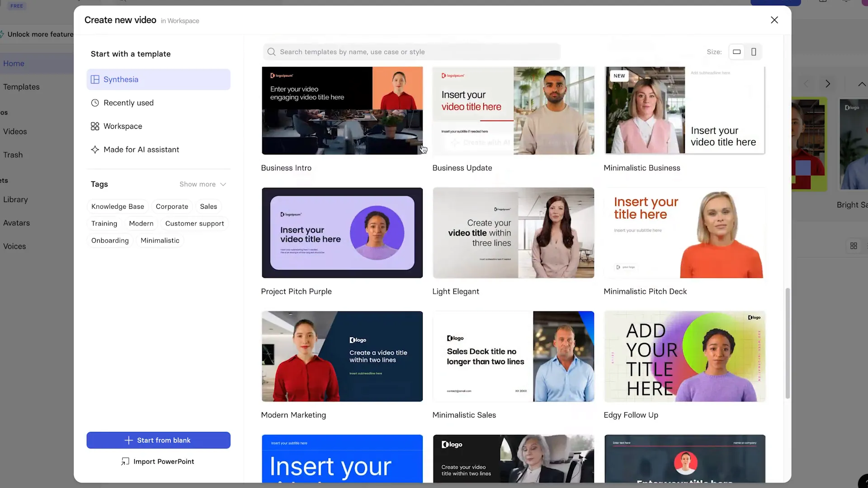
Task: Open Trash in background sidebar
Action: [13, 155]
